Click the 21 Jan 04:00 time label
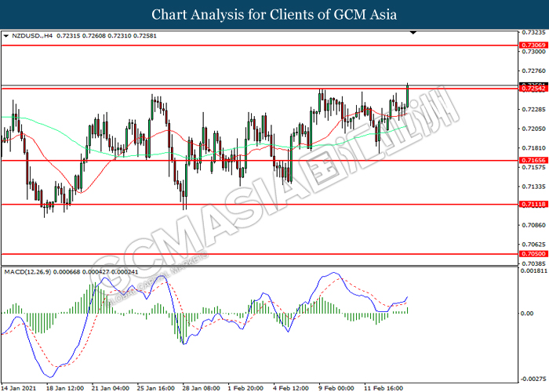549x392 pixels. click(x=111, y=388)
